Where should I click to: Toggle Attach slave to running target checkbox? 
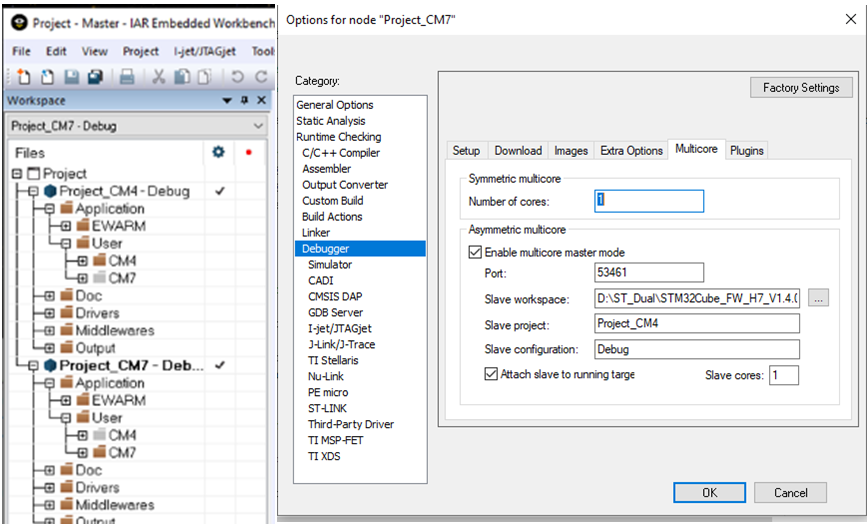tap(491, 374)
